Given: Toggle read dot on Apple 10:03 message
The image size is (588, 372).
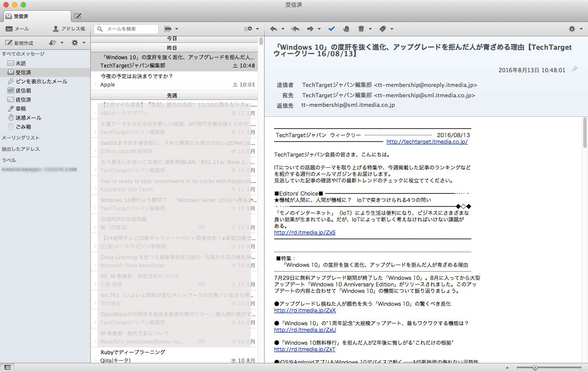Looking at the screenshot, I should (x=95, y=85).
